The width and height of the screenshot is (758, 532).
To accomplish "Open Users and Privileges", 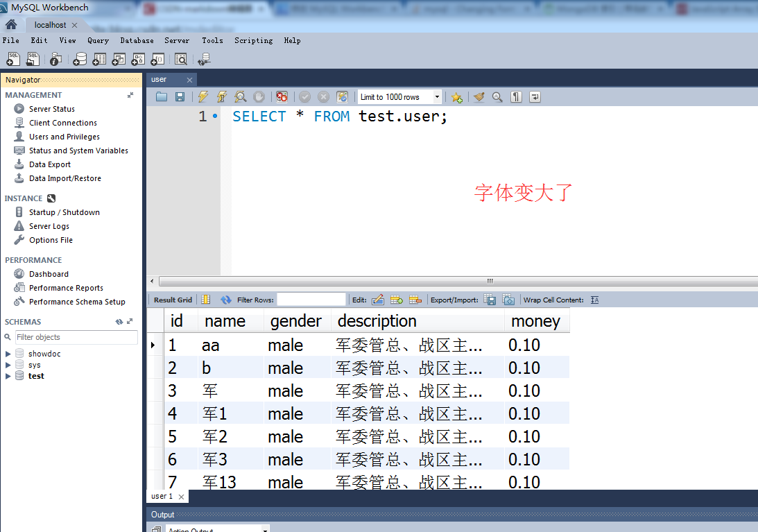I will 64,137.
